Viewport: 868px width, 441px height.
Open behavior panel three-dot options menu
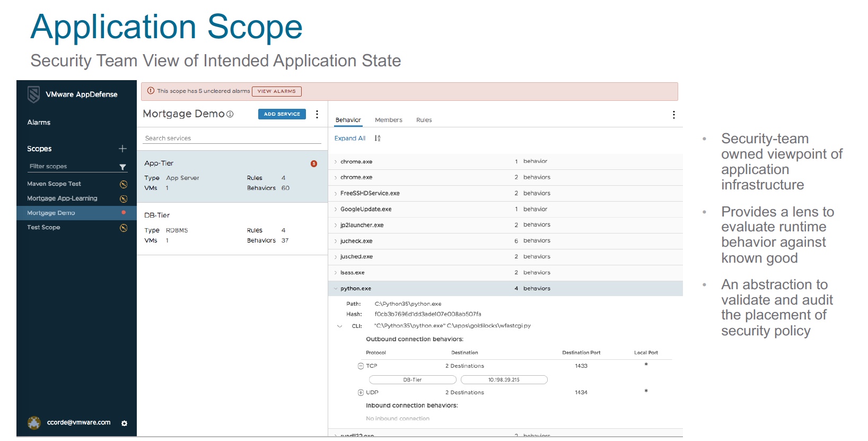pyautogui.click(x=673, y=115)
